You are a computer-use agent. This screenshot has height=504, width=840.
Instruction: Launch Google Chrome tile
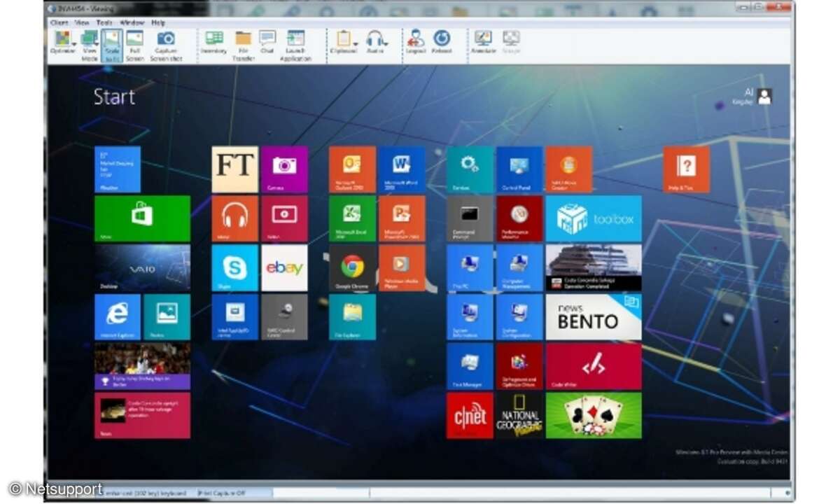352,268
